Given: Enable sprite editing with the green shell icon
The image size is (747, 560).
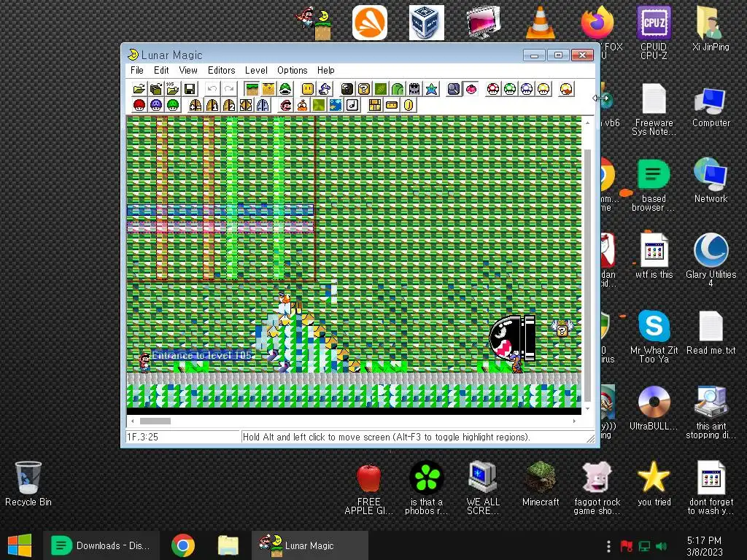Looking at the screenshot, I should coord(285,89).
